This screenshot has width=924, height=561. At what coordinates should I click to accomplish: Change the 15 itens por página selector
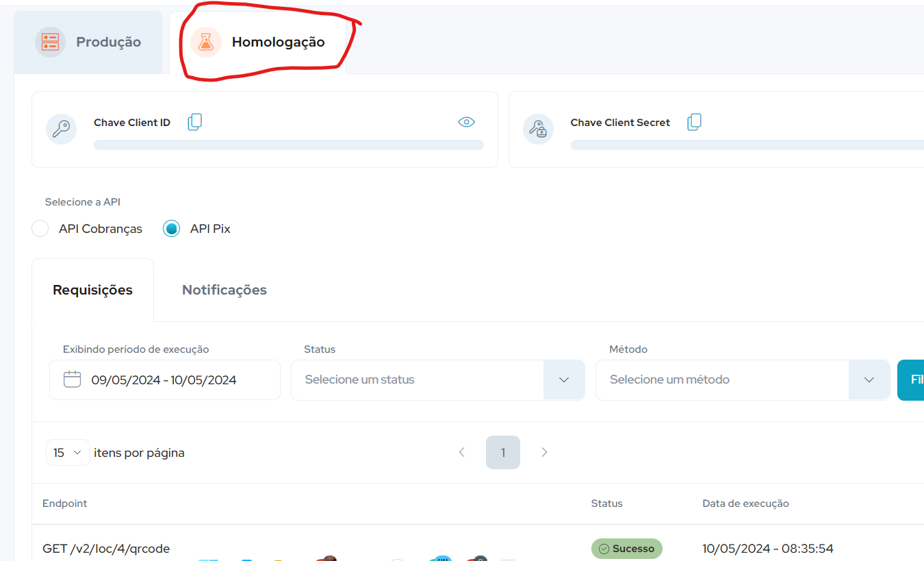[68, 453]
